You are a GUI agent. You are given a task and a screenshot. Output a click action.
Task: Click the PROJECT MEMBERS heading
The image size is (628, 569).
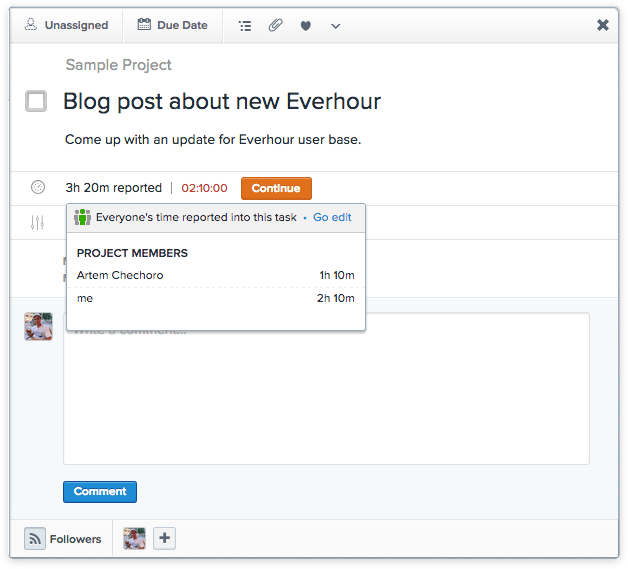coord(132,253)
